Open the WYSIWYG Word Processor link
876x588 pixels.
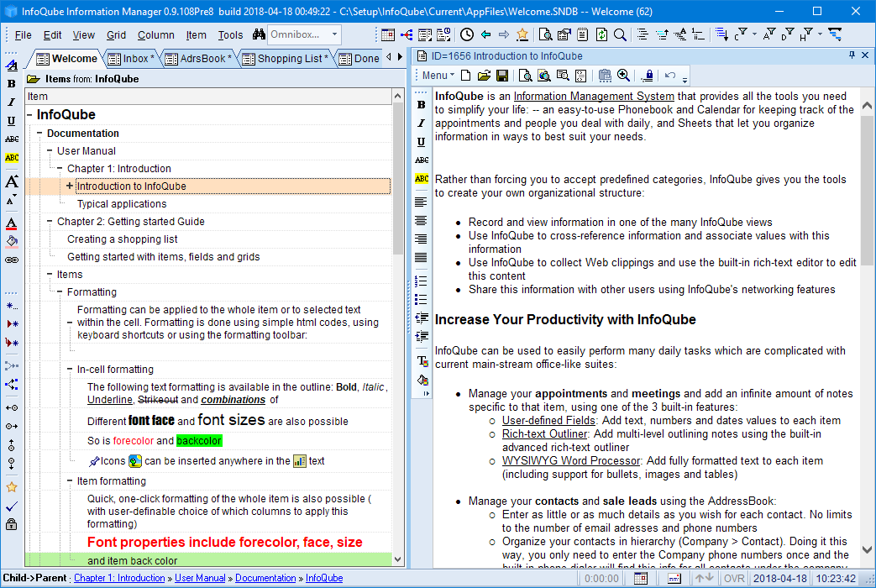pos(571,460)
